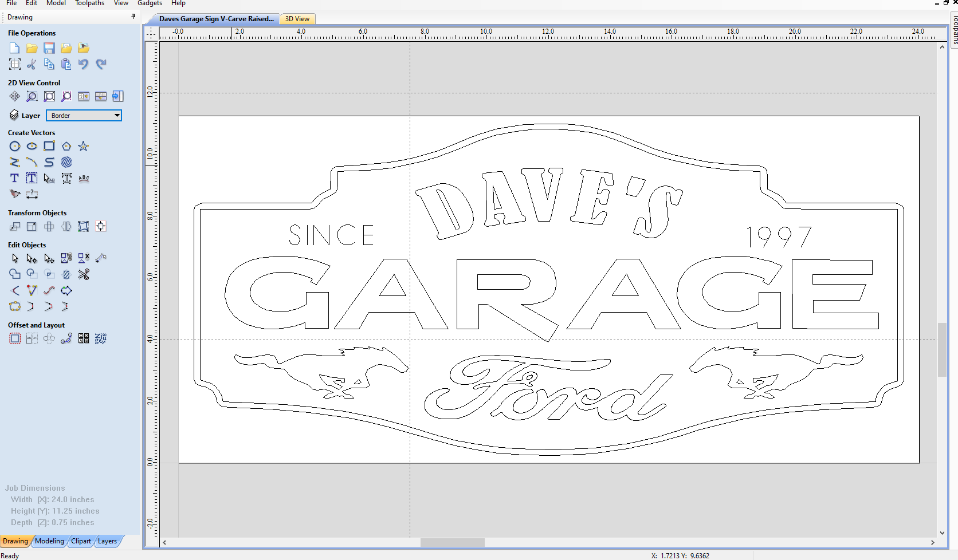Open the Text on Curve ABC tool
This screenshot has height=560, width=958.
point(84,179)
